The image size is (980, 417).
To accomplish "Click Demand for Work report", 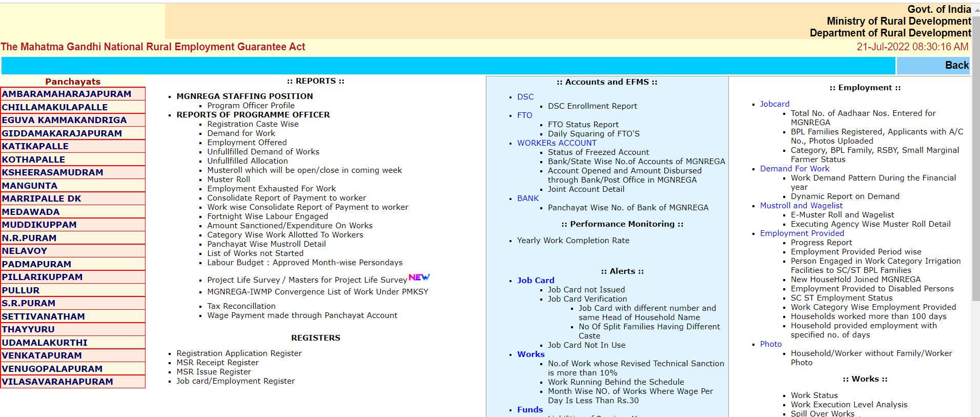I will (241, 133).
